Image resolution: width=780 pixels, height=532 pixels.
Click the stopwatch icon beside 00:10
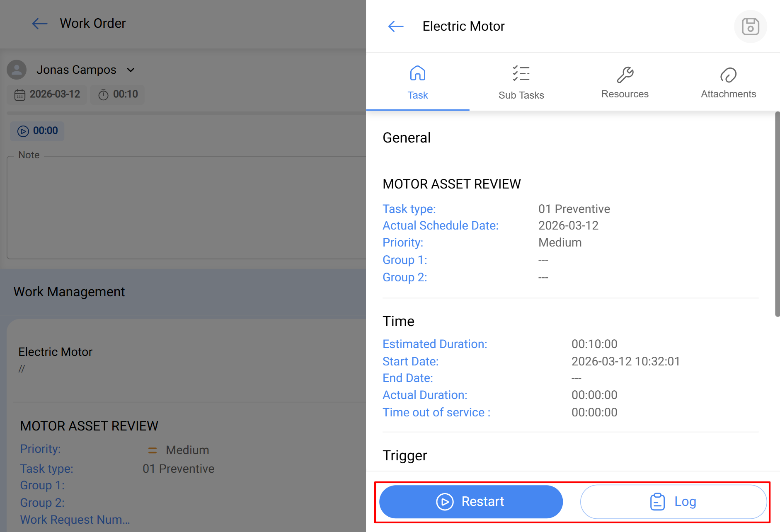pos(103,95)
